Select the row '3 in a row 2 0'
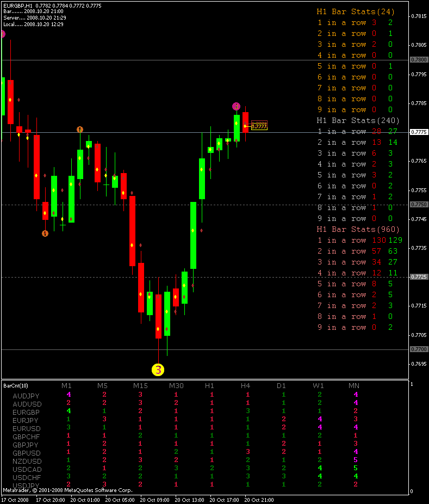This screenshot has width=429, height=504. [x=355, y=44]
